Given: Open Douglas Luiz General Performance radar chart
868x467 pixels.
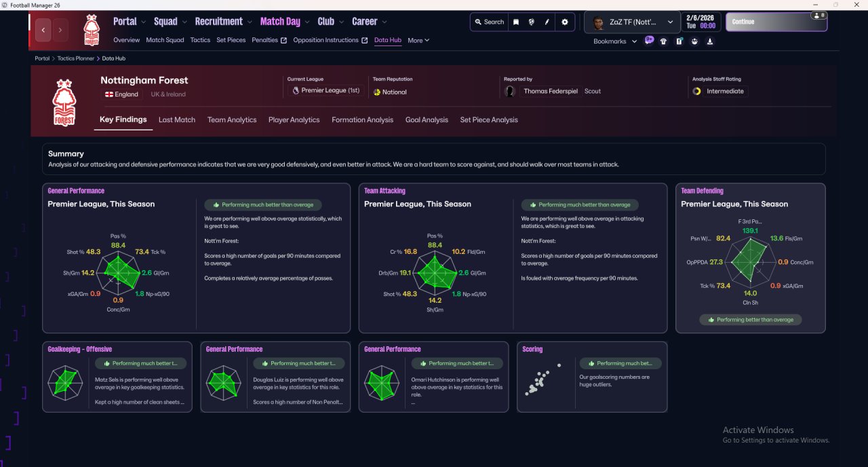Looking at the screenshot, I should (x=223, y=382).
